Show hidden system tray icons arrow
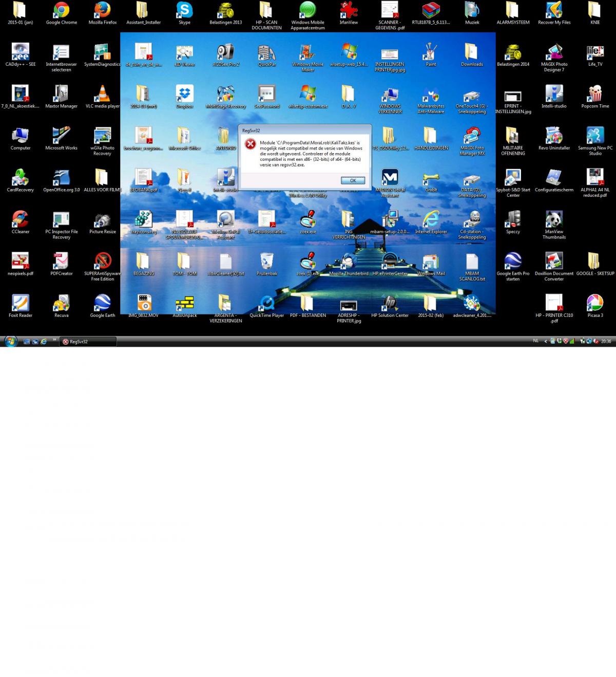 [546, 341]
